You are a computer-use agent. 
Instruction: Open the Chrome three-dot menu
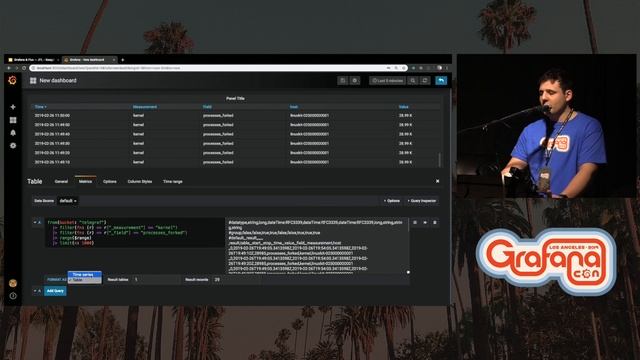click(447, 68)
